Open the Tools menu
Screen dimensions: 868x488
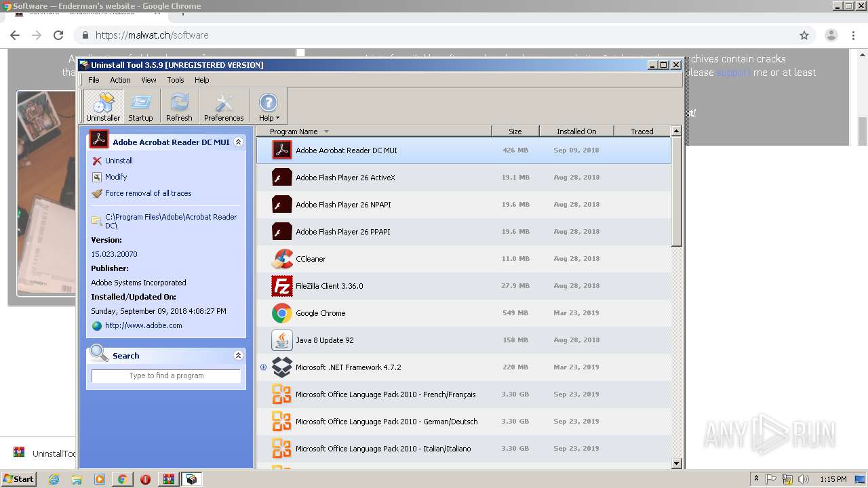pos(176,80)
